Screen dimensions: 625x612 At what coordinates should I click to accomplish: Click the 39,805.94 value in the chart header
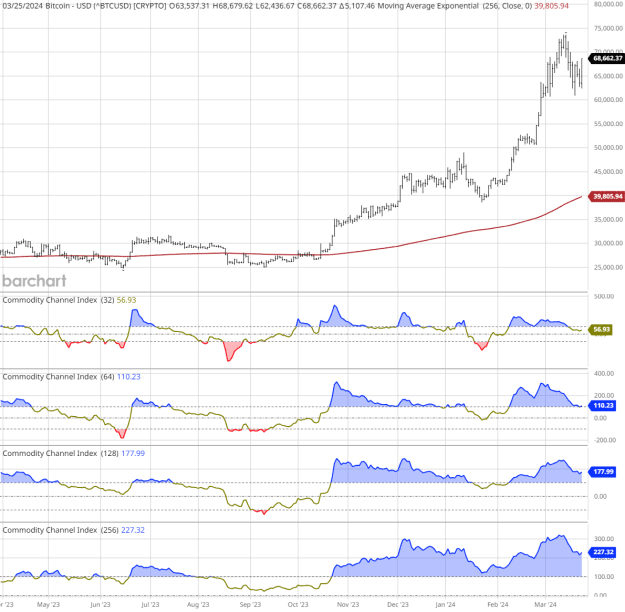[x=552, y=6]
